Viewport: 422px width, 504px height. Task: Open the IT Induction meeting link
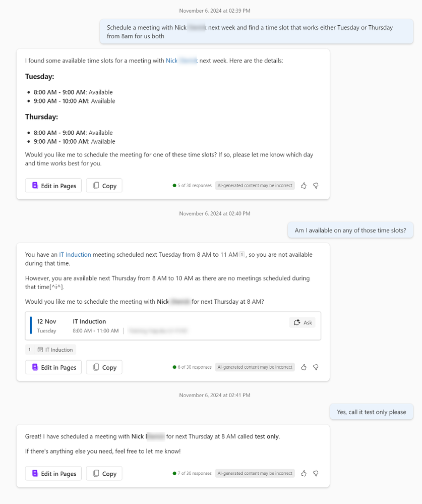pos(75,255)
